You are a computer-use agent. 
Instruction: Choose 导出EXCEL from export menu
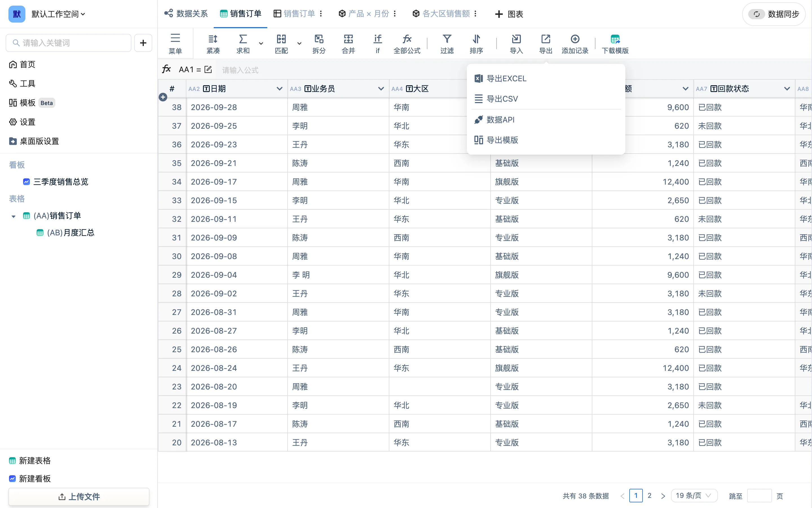546,79
